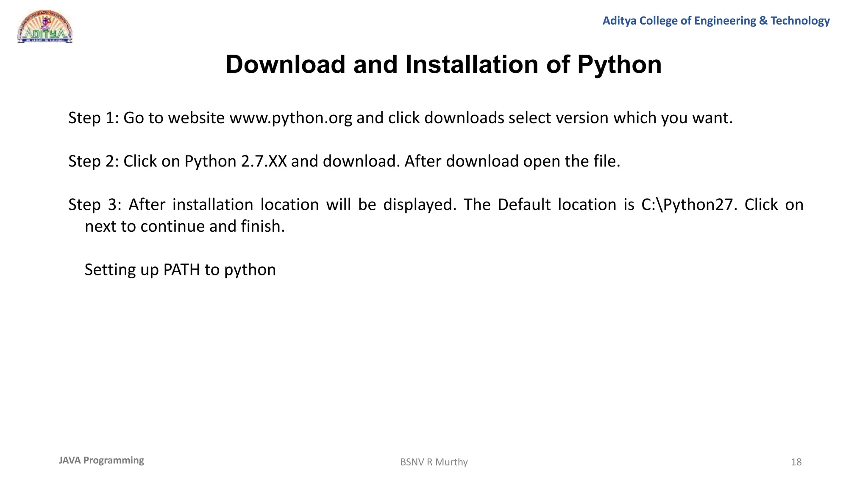This screenshot has width=868, height=488.
Task: Click the 'Setting up PATH to python' line
Action: [180, 270]
